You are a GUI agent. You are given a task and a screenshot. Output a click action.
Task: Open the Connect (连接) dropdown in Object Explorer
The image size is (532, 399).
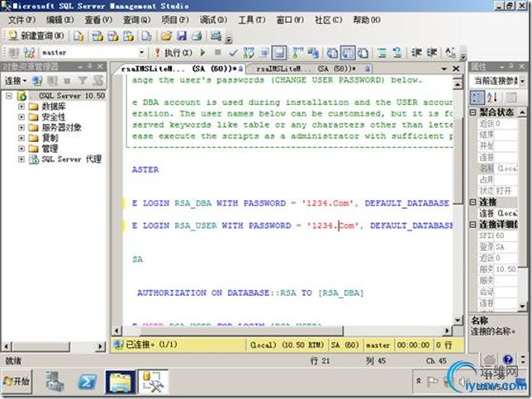pyautogui.click(x=15, y=81)
